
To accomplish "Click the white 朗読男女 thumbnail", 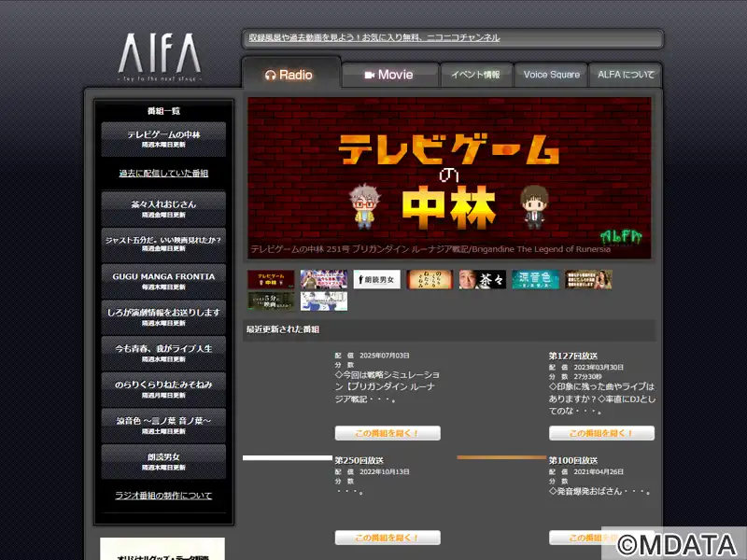I will tap(377, 279).
